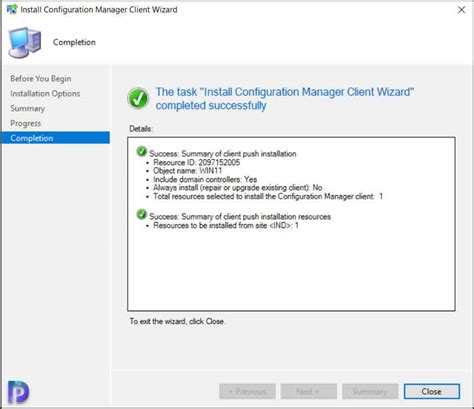
Task: Click the wizard title bar app icon
Action: [x=12, y=9]
